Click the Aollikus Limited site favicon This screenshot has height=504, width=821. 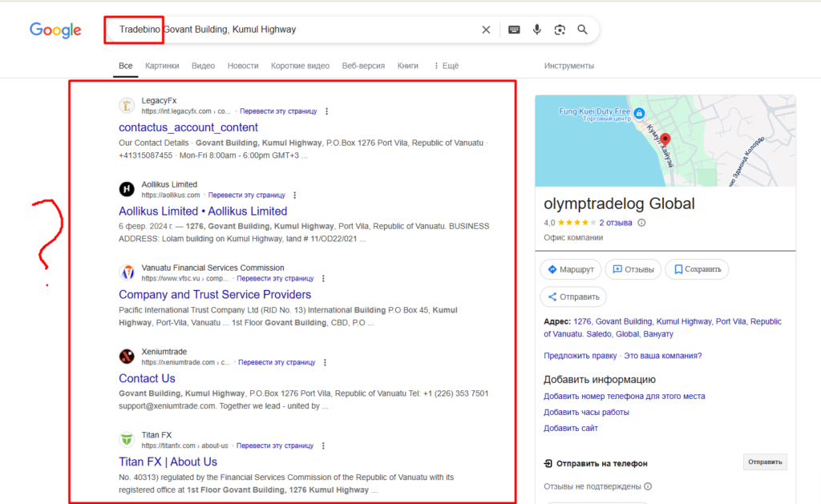pyautogui.click(x=127, y=189)
